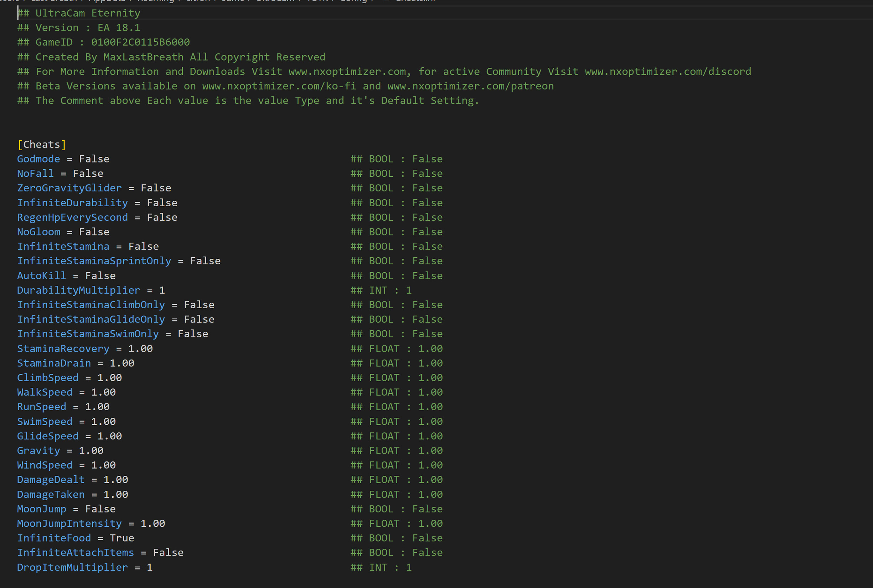Click '## FLOAT : 1.00' comment beside MoonJumpIntensity

(397, 523)
